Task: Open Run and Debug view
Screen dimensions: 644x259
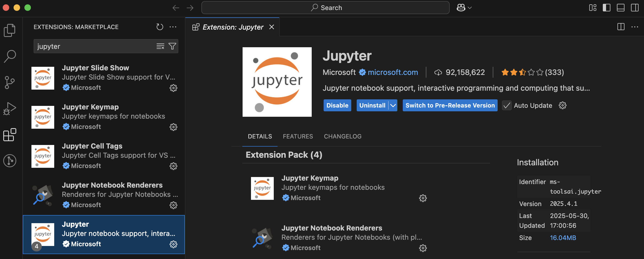Action: pos(10,109)
